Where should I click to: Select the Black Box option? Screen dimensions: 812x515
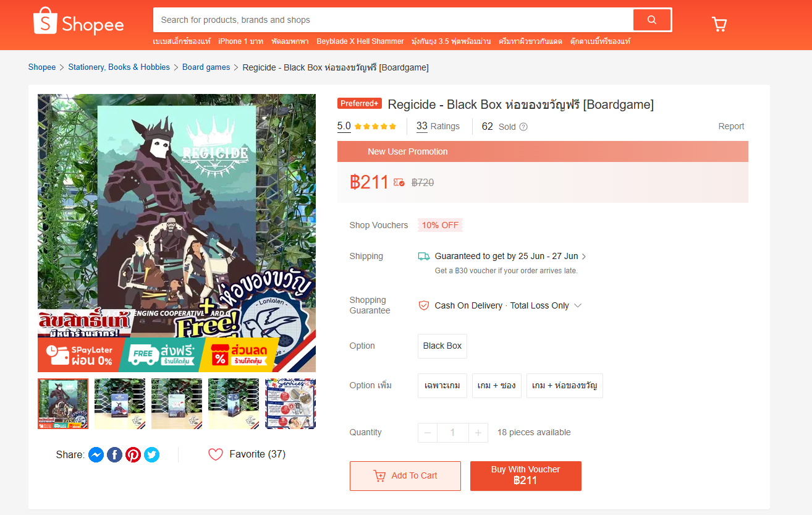point(442,346)
